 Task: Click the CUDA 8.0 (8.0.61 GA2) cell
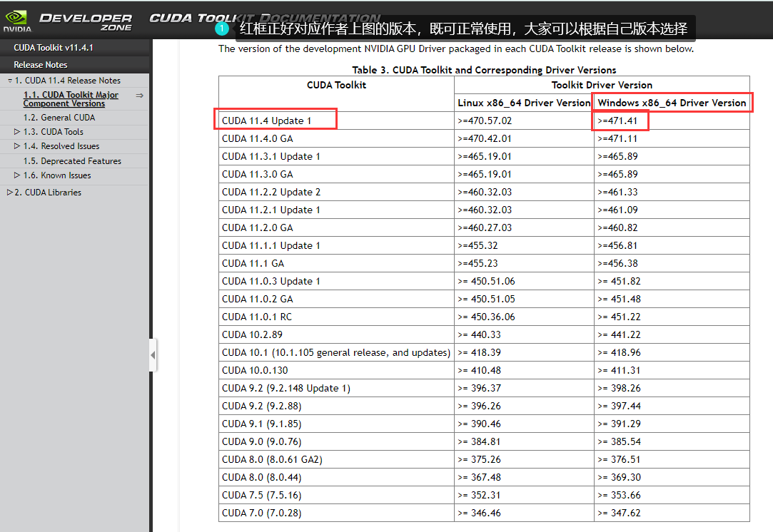tap(336, 459)
